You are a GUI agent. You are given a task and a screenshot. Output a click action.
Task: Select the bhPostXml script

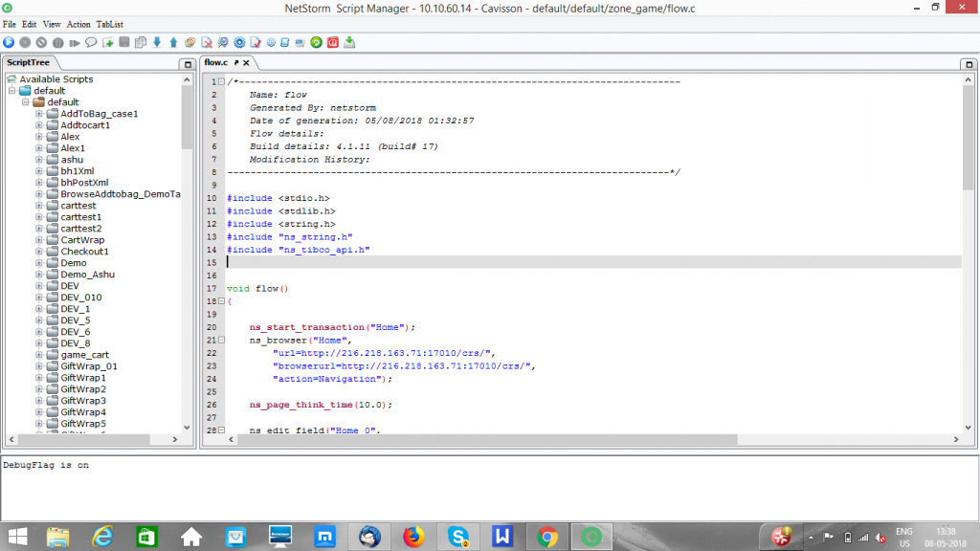click(84, 183)
